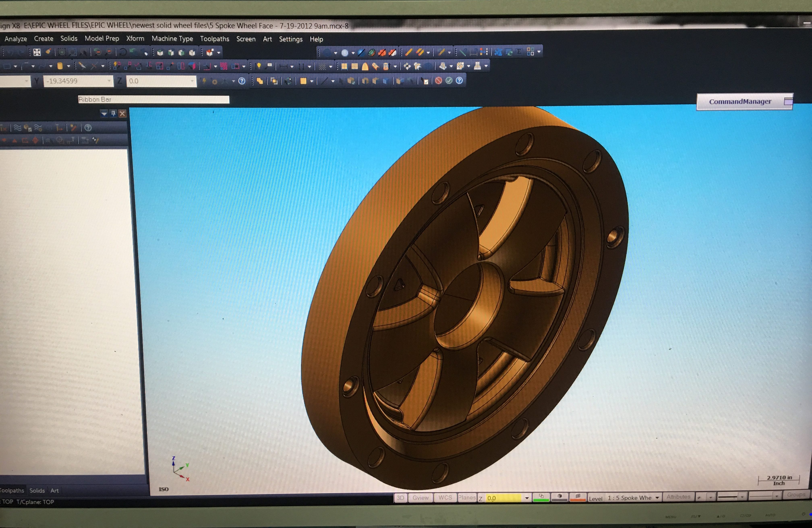Click the Fit to screen icon
The width and height of the screenshot is (812, 528).
coord(37,52)
